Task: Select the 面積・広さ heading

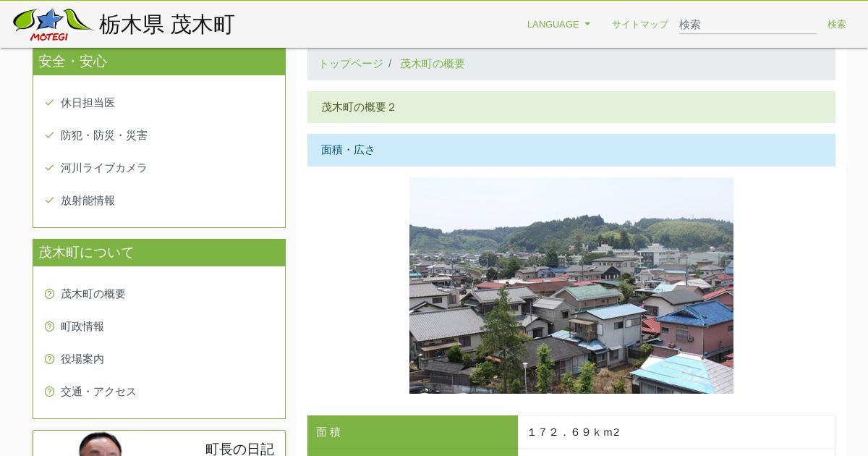Action: click(571, 150)
